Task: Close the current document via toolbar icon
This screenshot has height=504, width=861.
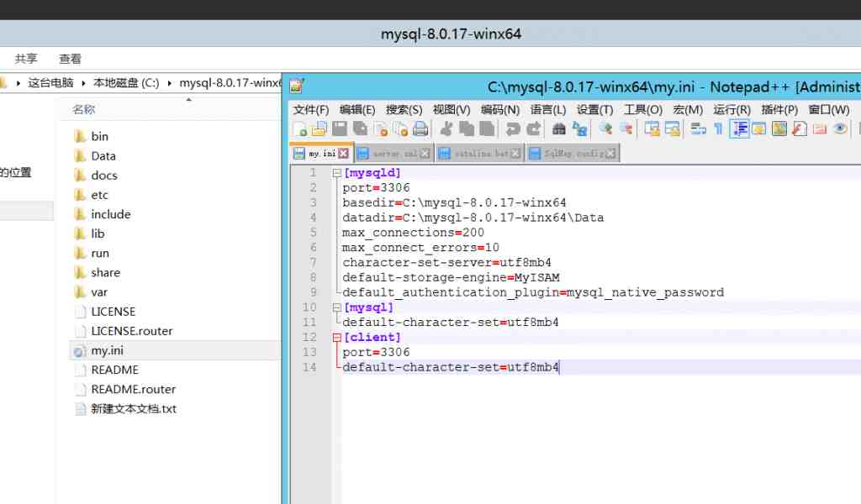Action: pos(381,129)
